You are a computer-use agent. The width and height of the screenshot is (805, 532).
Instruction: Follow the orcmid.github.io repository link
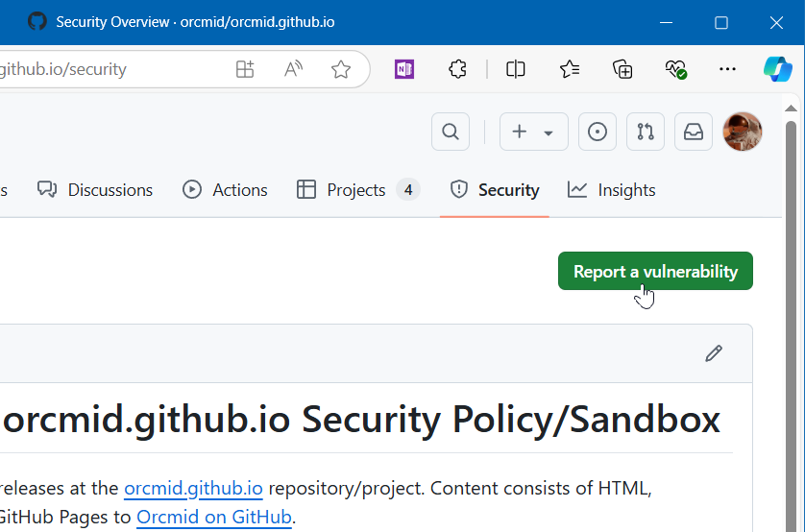tap(193, 488)
